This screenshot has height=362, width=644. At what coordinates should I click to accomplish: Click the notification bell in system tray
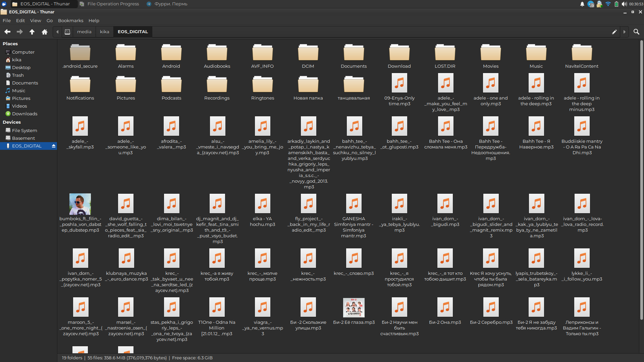[582, 4]
